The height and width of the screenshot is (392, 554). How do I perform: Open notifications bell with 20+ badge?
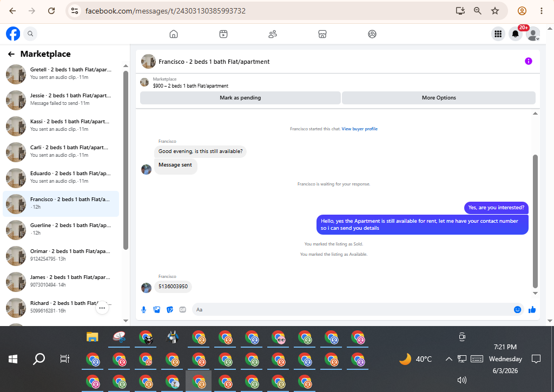tap(516, 34)
